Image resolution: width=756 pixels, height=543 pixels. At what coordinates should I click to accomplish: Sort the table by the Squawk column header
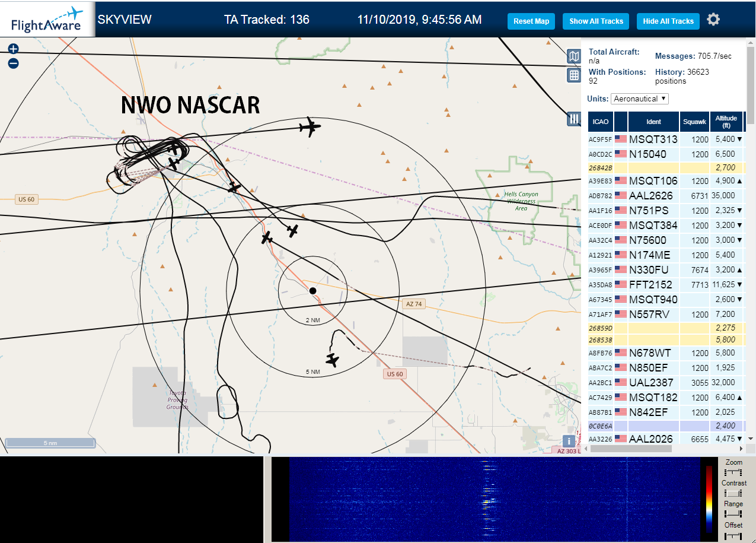tap(695, 122)
